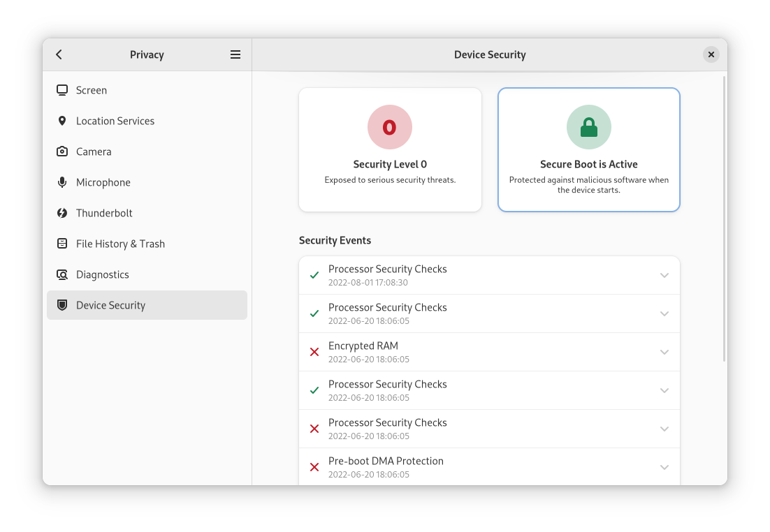Click the Screen monitor icon in sidebar

[x=62, y=90]
